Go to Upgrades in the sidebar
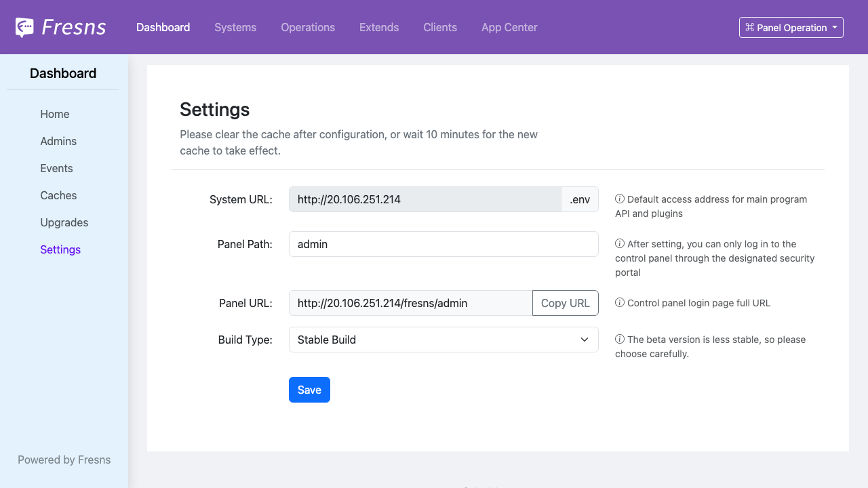The width and height of the screenshot is (868, 488). click(x=64, y=222)
